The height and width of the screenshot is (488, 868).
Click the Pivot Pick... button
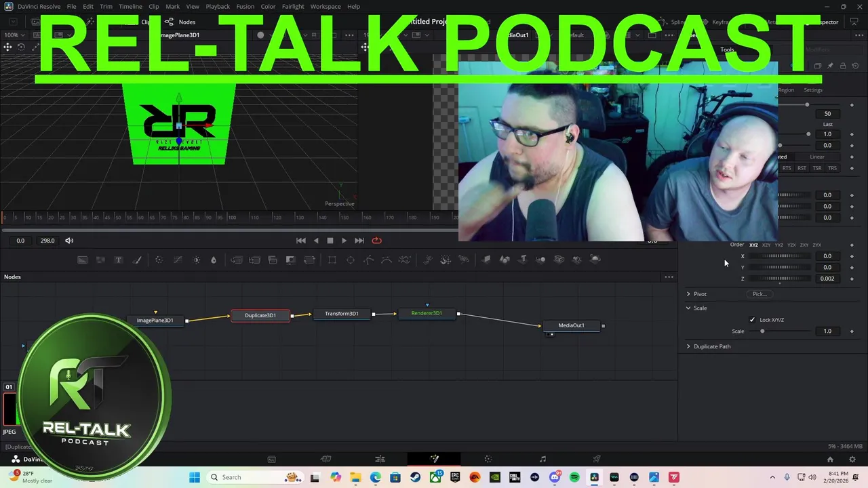click(x=759, y=294)
